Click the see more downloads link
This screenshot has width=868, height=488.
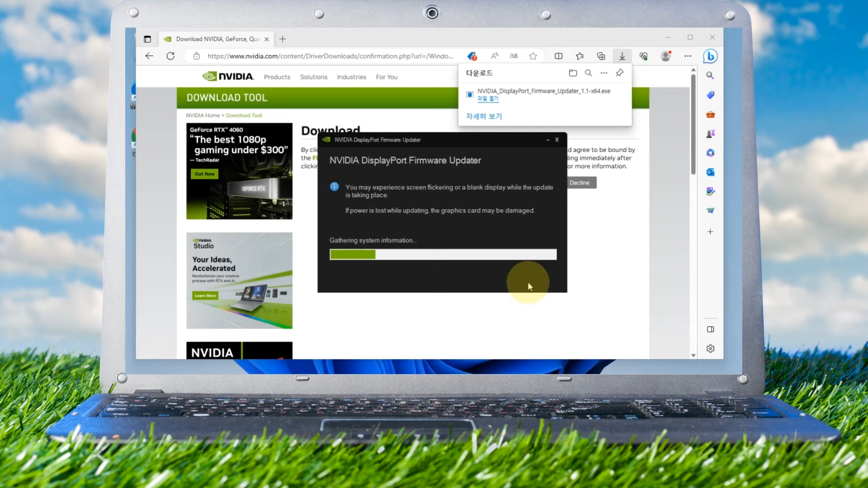point(484,117)
